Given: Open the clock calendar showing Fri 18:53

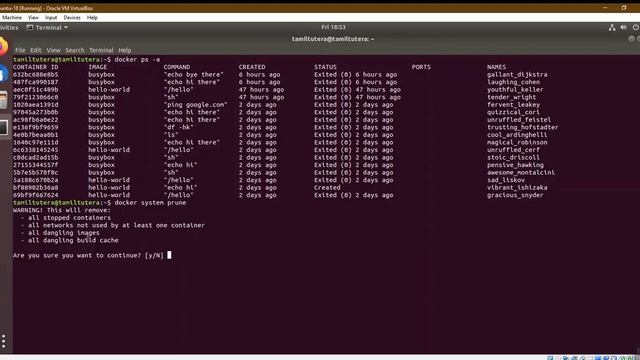Looking at the screenshot, I should point(333,27).
